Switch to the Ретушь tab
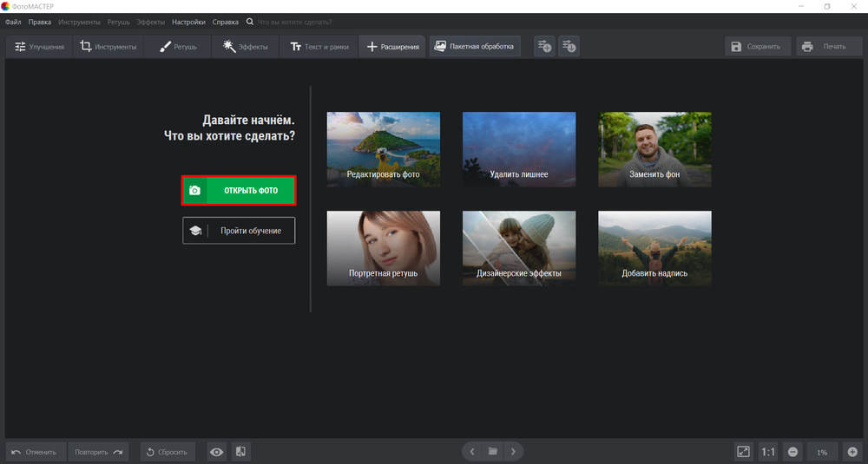The width and height of the screenshot is (868, 464). click(178, 47)
